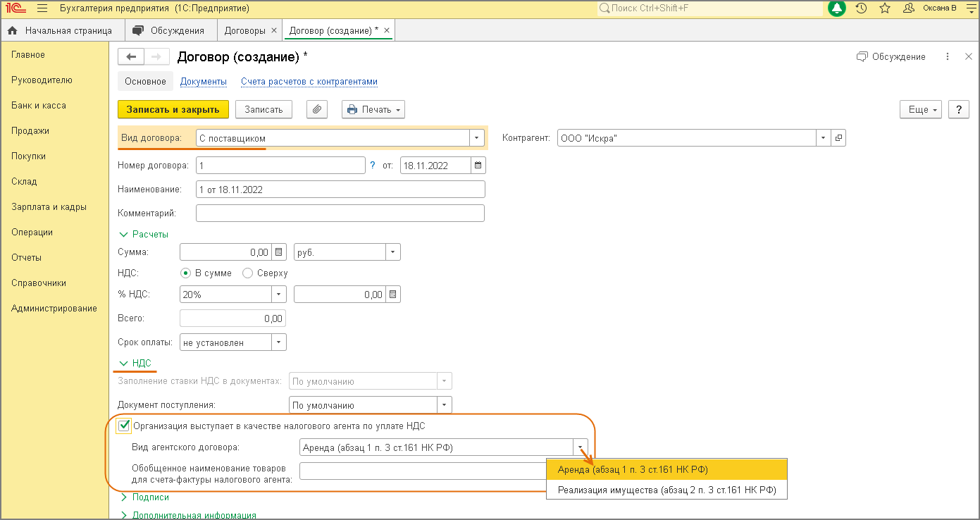This screenshot has height=520, width=980.
Task: Open favorites star icon
Action: pyautogui.click(x=885, y=8)
